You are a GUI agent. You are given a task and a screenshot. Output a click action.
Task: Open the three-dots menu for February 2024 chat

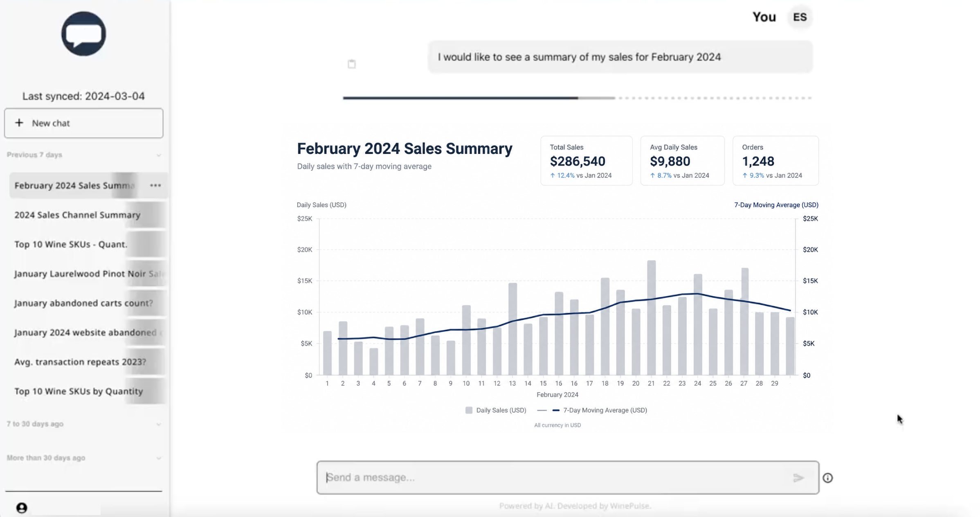pyautogui.click(x=155, y=185)
